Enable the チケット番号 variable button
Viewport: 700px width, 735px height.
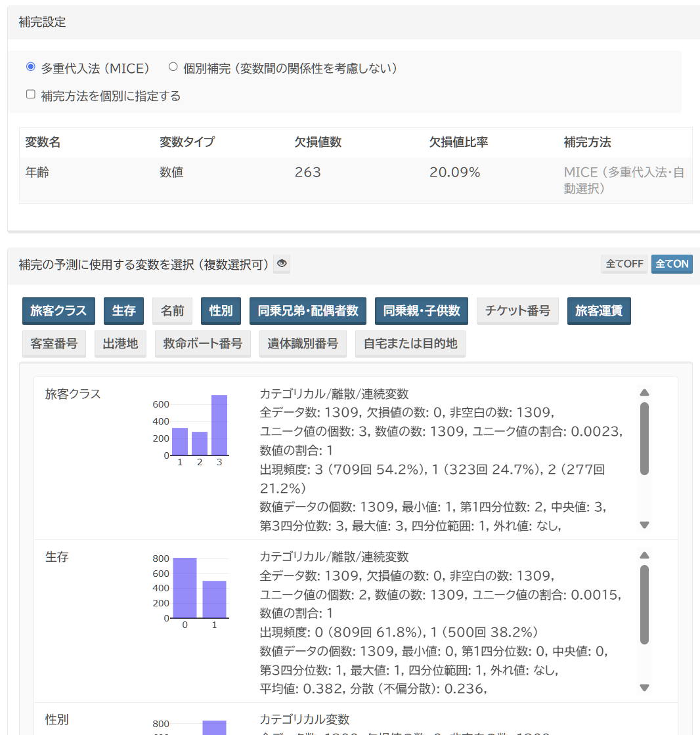click(x=517, y=311)
